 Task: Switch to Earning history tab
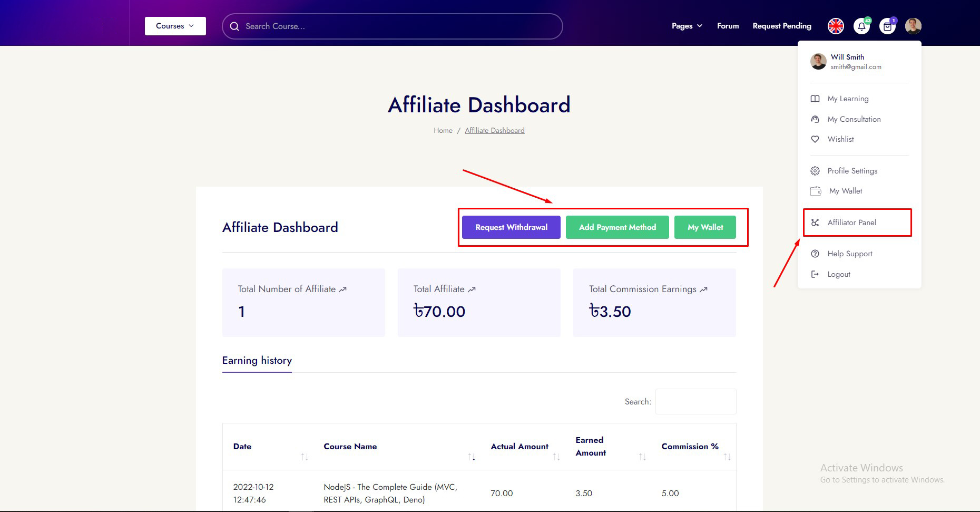click(x=257, y=361)
